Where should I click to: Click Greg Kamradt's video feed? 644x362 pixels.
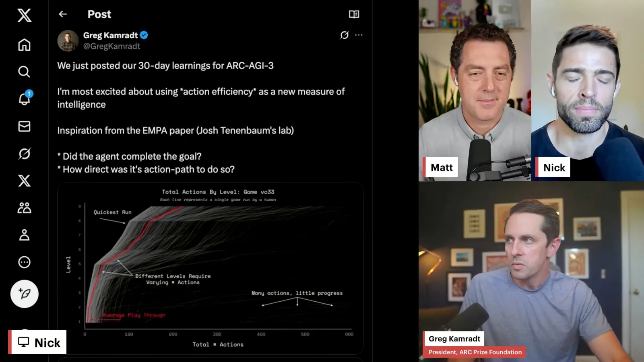[531, 271]
